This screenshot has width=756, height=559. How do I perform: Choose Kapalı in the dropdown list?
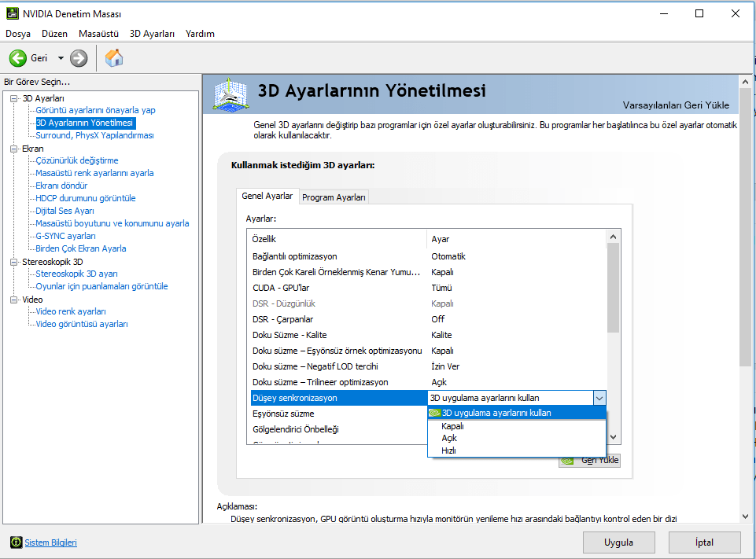click(516, 426)
